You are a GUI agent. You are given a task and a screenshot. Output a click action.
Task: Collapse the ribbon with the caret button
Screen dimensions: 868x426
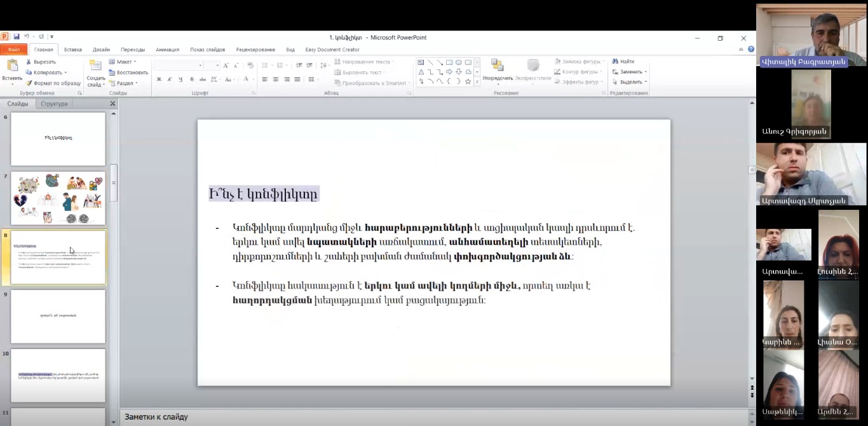[742, 49]
